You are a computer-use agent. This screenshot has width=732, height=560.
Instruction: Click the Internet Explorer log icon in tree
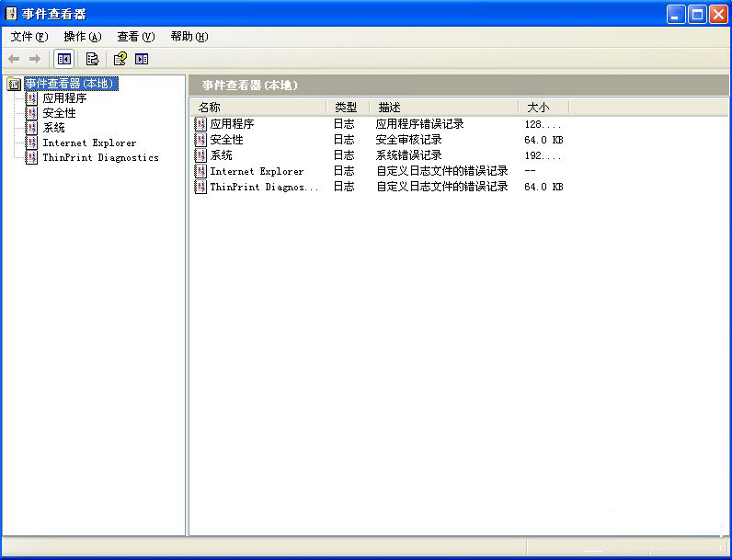(31, 143)
